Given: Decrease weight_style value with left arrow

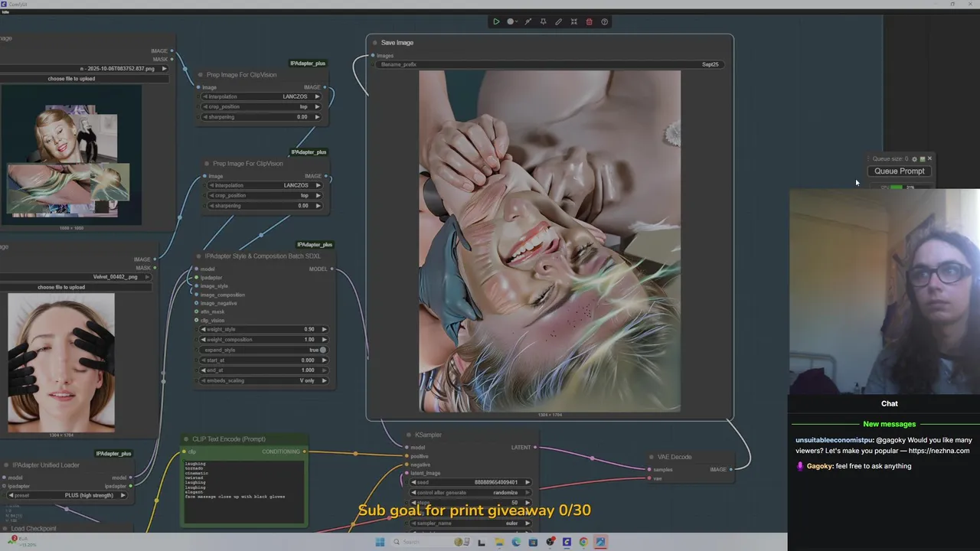Looking at the screenshot, I should [204, 329].
